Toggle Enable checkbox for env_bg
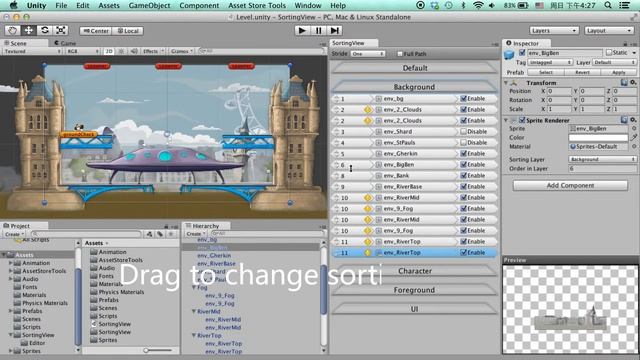The image size is (640, 360). [463, 99]
